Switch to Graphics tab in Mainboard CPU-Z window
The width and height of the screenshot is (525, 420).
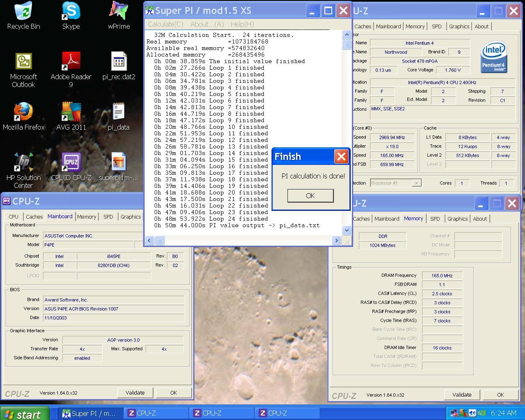click(130, 217)
